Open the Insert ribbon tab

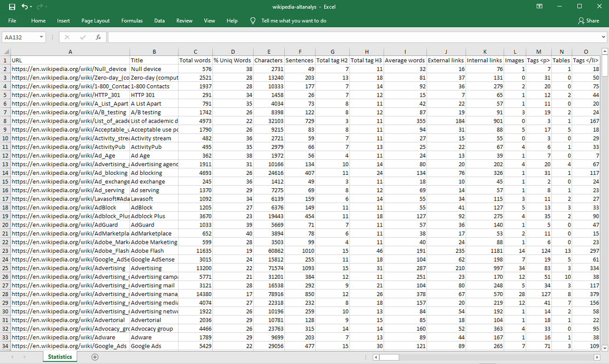(63, 21)
